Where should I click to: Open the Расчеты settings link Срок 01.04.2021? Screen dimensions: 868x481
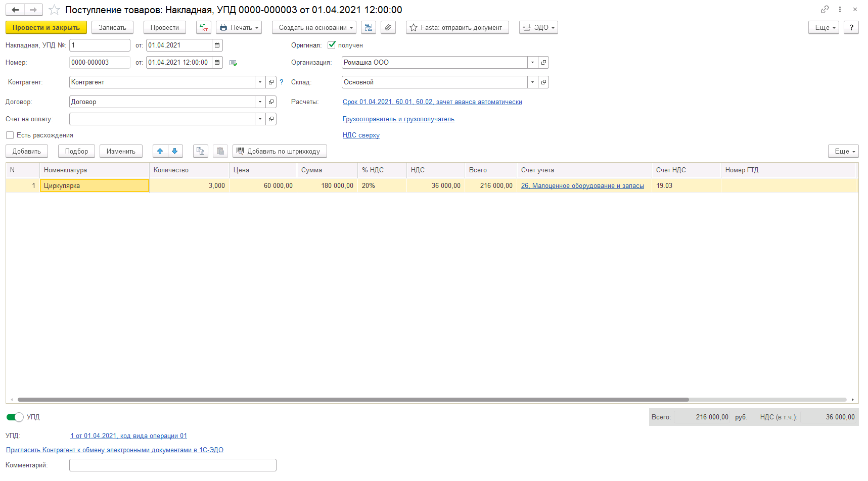pos(432,102)
